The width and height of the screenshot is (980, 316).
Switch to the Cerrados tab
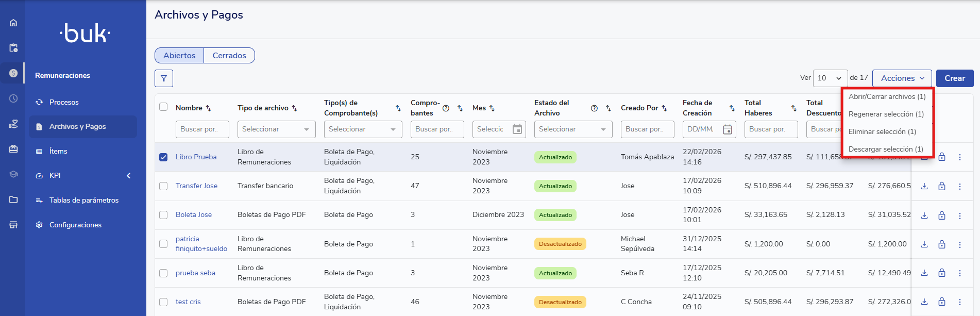coord(229,56)
